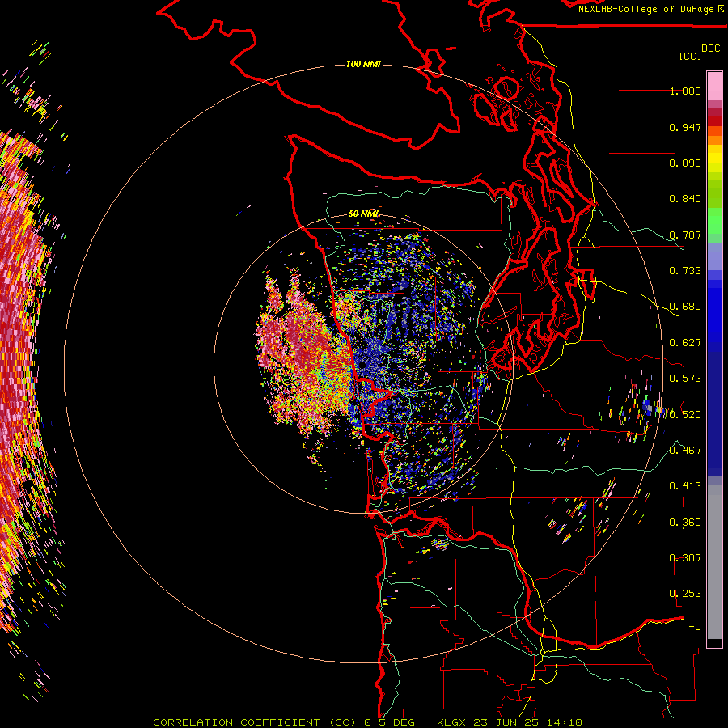
Task: Pick the orange color bar segment
Action: [714, 140]
